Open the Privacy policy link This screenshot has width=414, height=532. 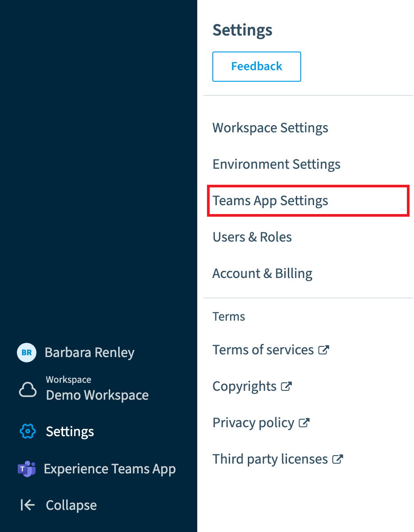tap(253, 423)
